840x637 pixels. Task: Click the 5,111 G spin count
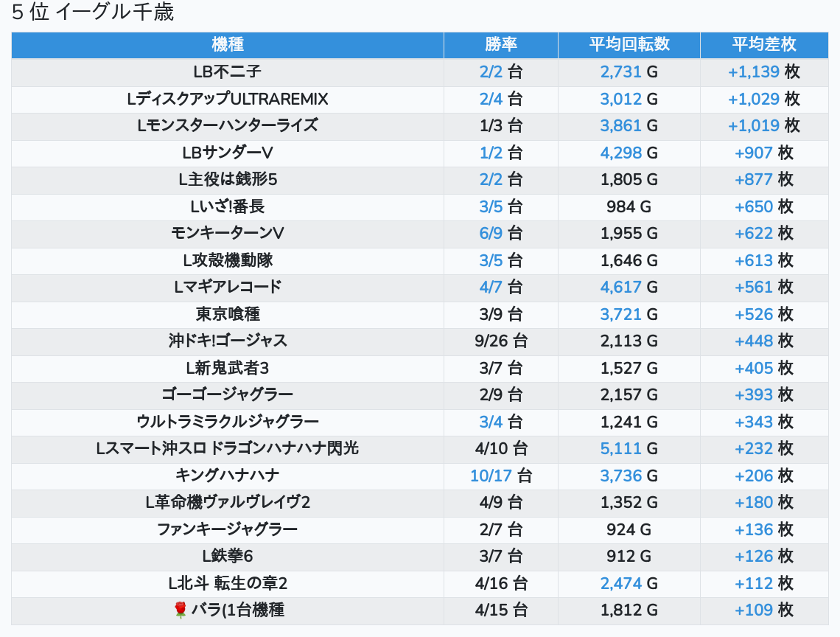click(x=621, y=448)
